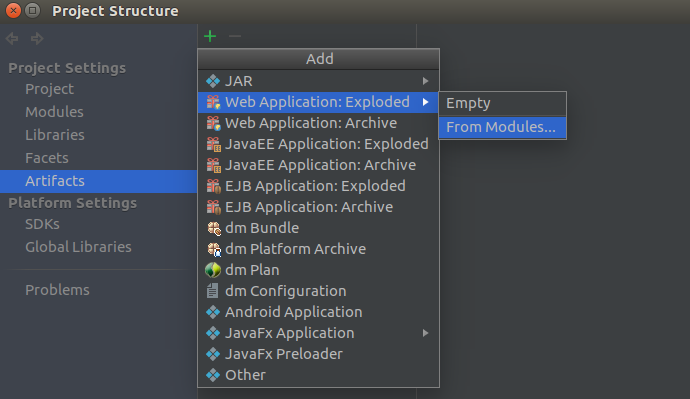Select the JAR menu entry
Viewport: 690px width, 399px height.
[x=319, y=81]
